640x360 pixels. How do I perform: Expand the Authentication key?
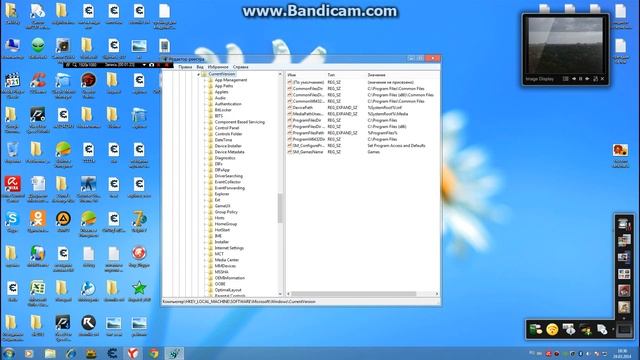(205, 104)
